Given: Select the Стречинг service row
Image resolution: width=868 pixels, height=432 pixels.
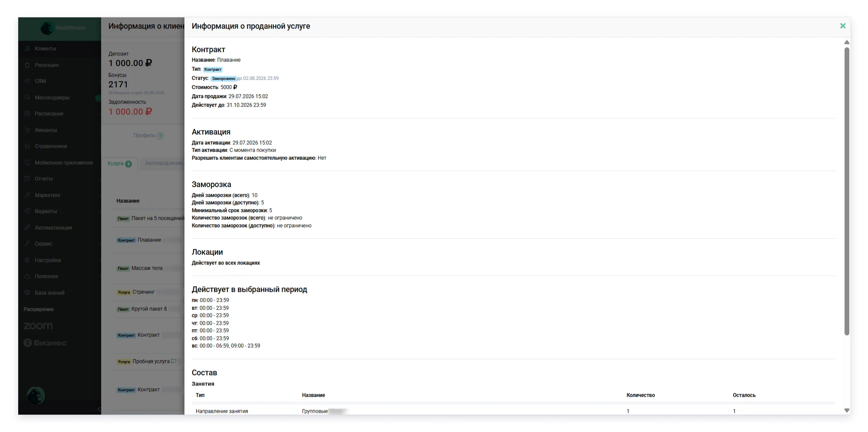Looking at the screenshot, I should click(150, 292).
